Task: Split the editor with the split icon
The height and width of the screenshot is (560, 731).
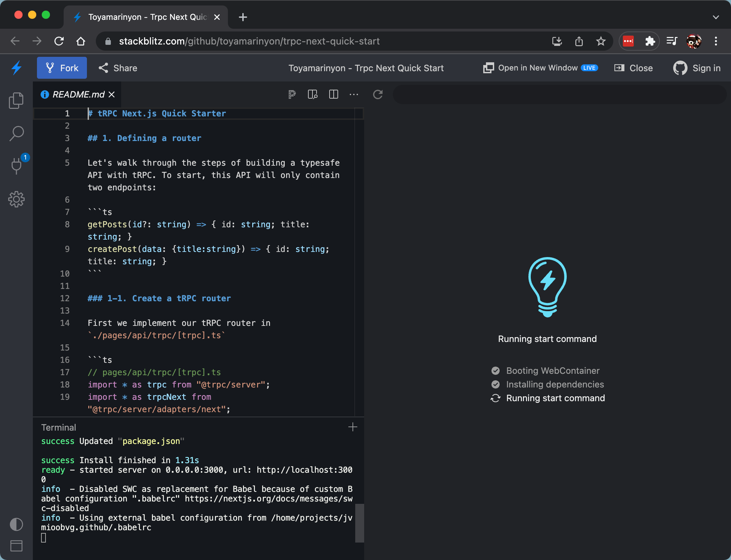Action: 333,94
